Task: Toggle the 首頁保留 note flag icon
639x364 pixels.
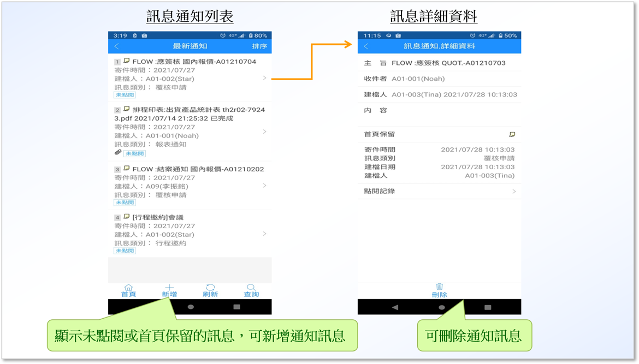Action: click(x=512, y=134)
